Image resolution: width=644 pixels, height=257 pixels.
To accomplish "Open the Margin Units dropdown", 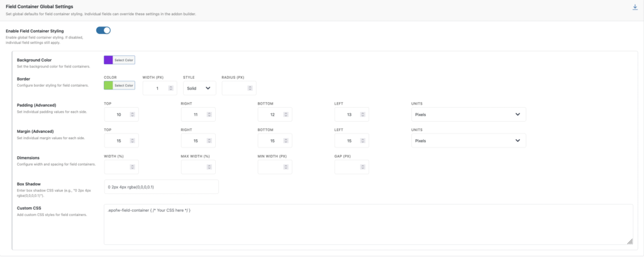I will click(x=468, y=141).
